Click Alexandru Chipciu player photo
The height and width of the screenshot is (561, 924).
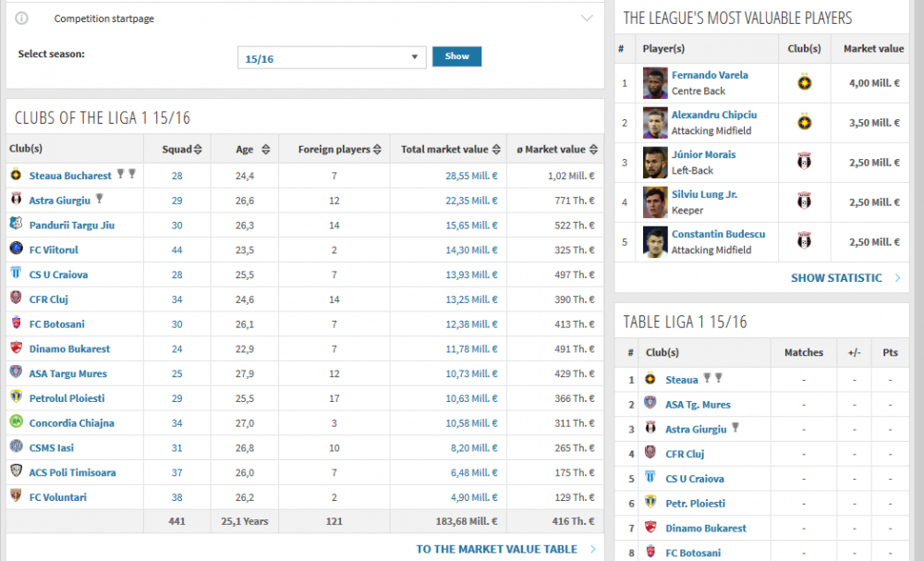tap(654, 123)
